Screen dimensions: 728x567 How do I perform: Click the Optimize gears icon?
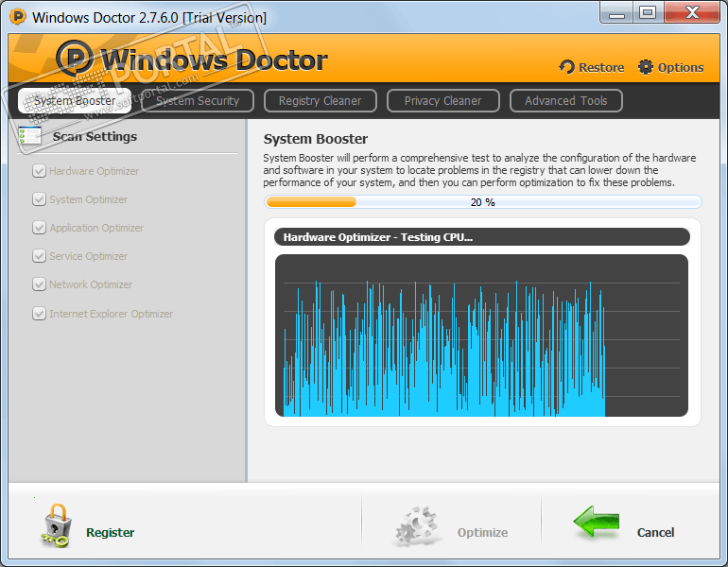[x=416, y=525]
